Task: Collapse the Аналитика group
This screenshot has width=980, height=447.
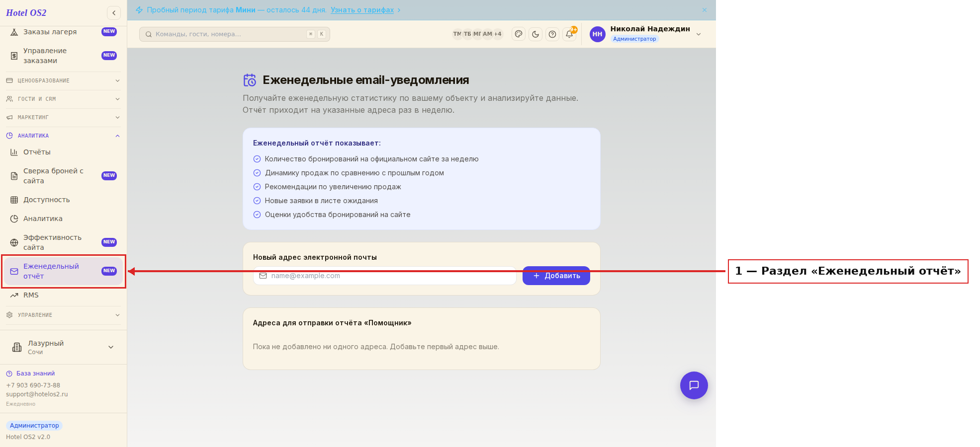Action: (x=63, y=136)
